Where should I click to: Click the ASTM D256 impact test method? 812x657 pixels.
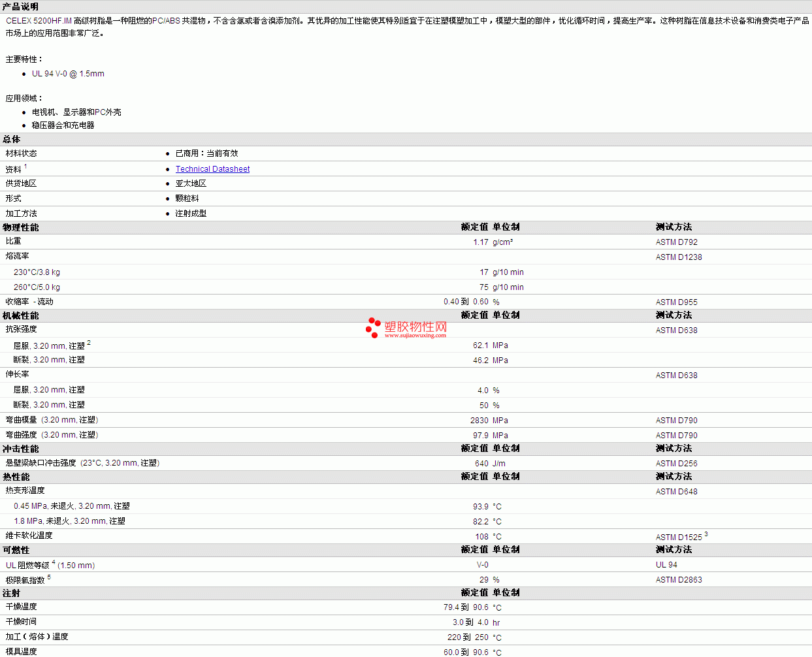coord(676,464)
